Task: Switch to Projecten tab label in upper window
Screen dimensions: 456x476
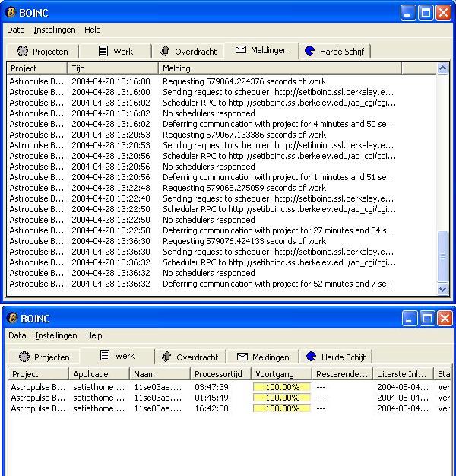Action: pos(50,52)
